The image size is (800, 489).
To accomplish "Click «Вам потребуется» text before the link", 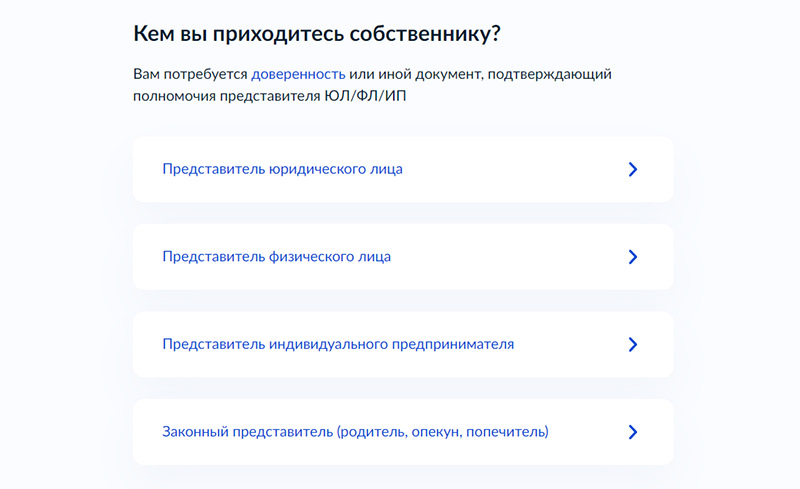I will [x=190, y=75].
